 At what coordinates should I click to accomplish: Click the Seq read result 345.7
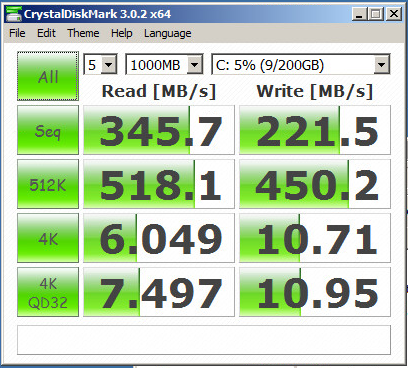click(159, 130)
